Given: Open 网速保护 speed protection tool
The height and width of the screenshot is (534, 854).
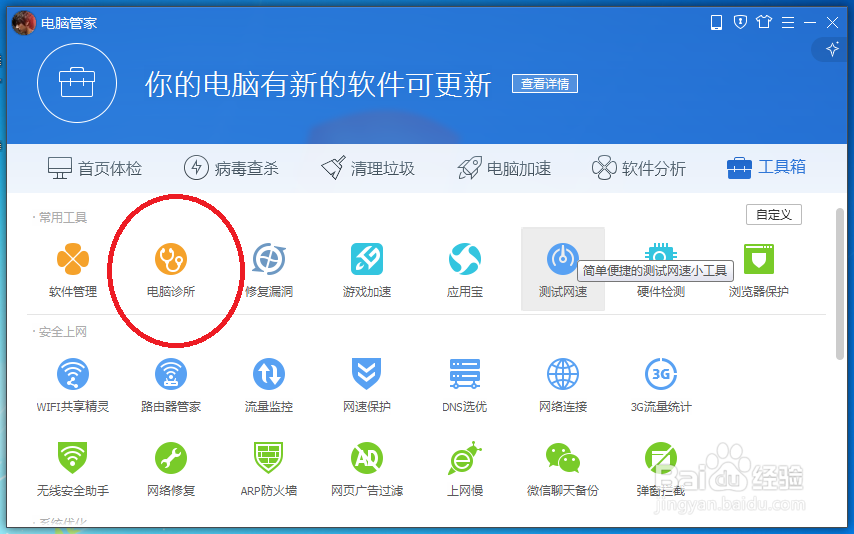Looking at the screenshot, I should 367,385.
